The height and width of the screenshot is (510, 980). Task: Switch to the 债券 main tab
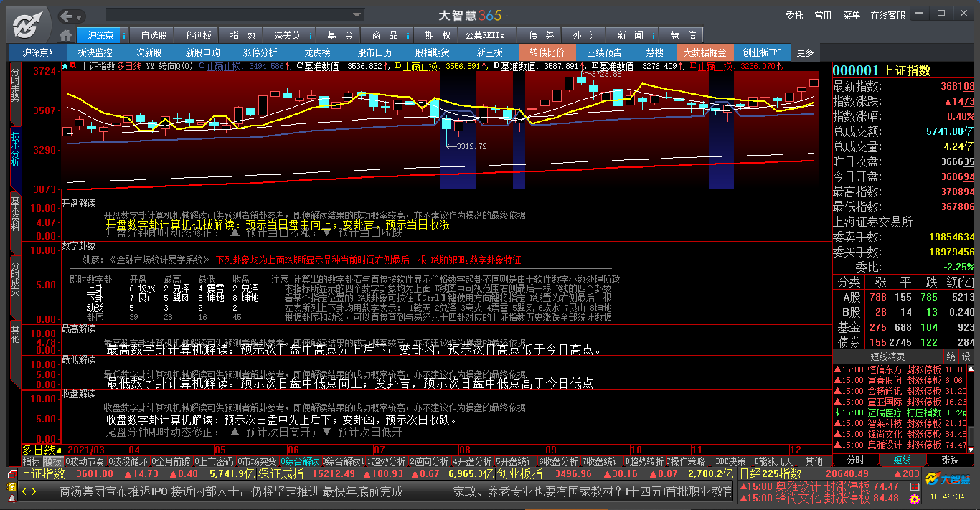pos(542,35)
